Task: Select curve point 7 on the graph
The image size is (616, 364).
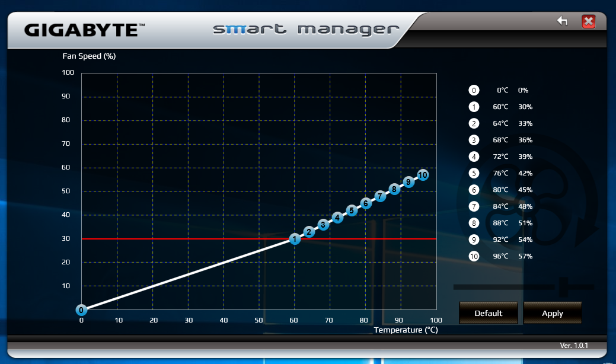Action: [380, 196]
